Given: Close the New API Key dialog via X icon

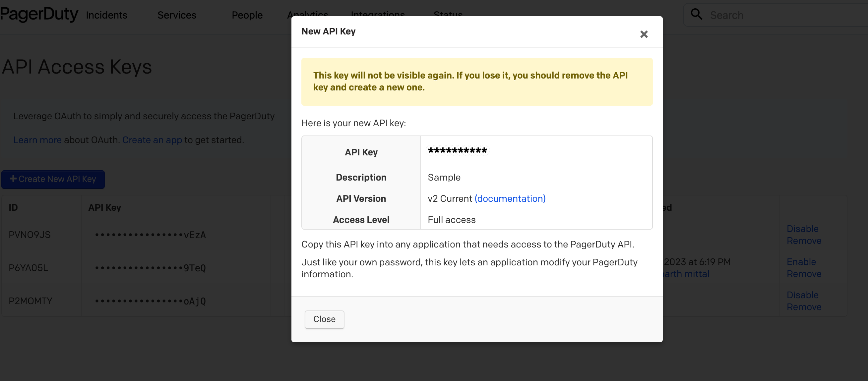Looking at the screenshot, I should click(644, 34).
